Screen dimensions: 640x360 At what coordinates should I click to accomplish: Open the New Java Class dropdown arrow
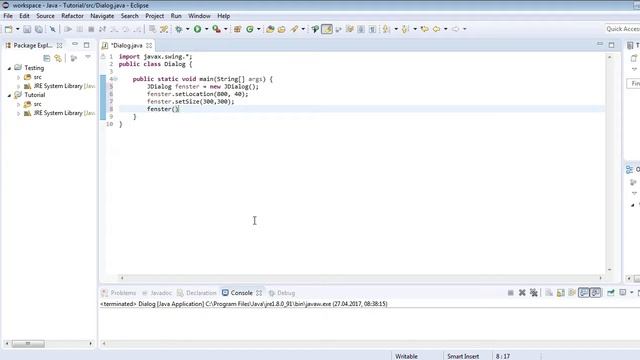(x=258, y=29)
